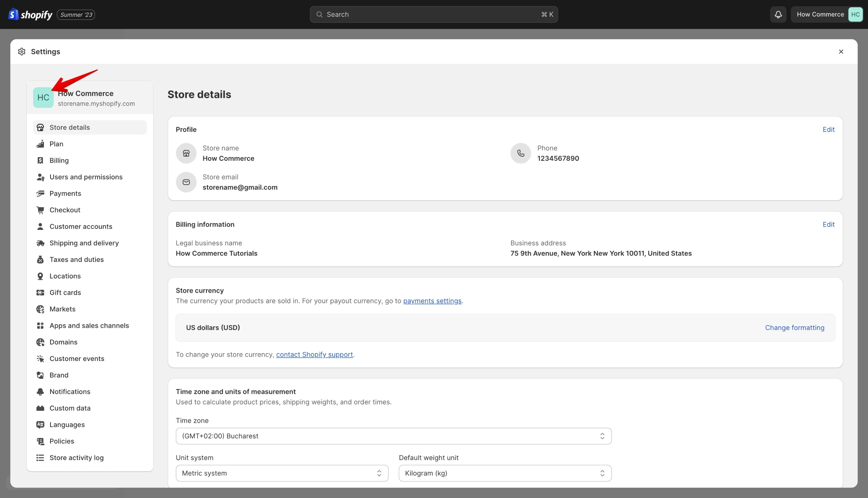Click the Settings gear icon
The width and height of the screenshot is (868, 498).
tap(22, 52)
